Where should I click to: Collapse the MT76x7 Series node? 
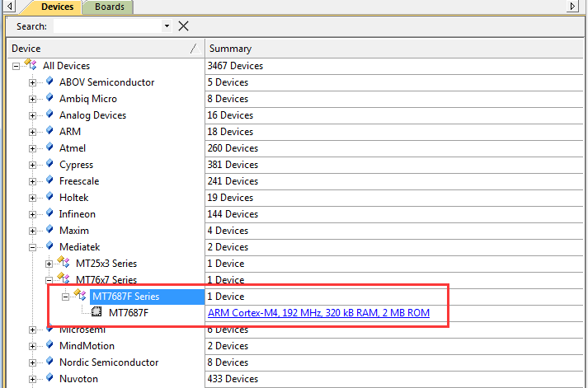tap(49, 281)
